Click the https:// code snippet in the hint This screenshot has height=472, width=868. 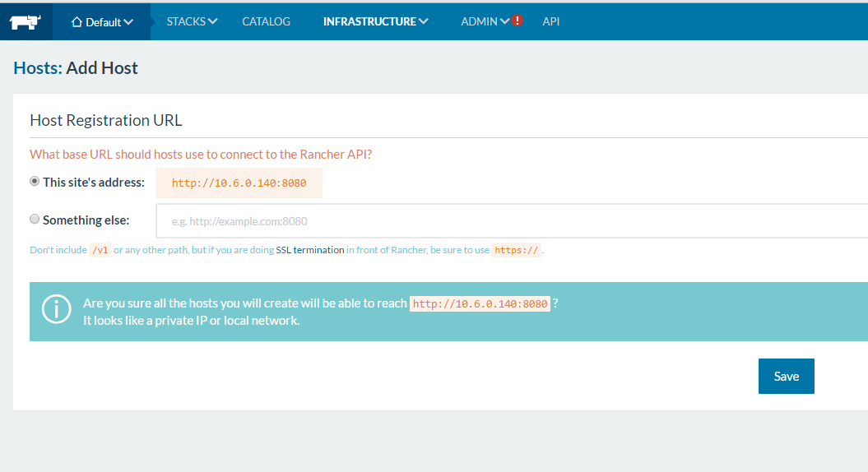click(x=516, y=250)
